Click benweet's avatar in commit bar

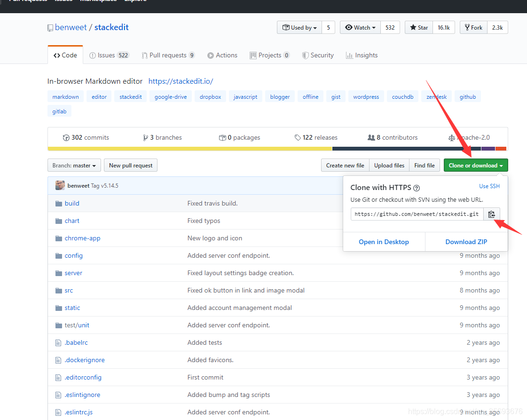point(60,185)
